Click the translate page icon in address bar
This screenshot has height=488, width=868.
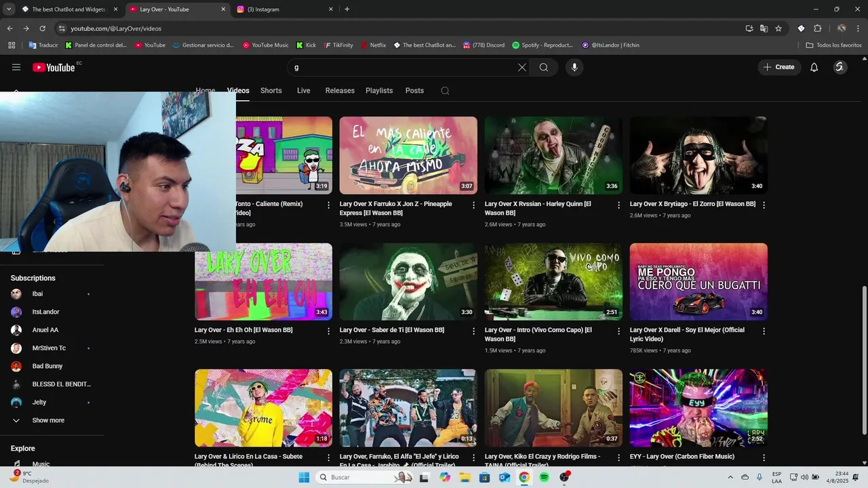coord(764,28)
